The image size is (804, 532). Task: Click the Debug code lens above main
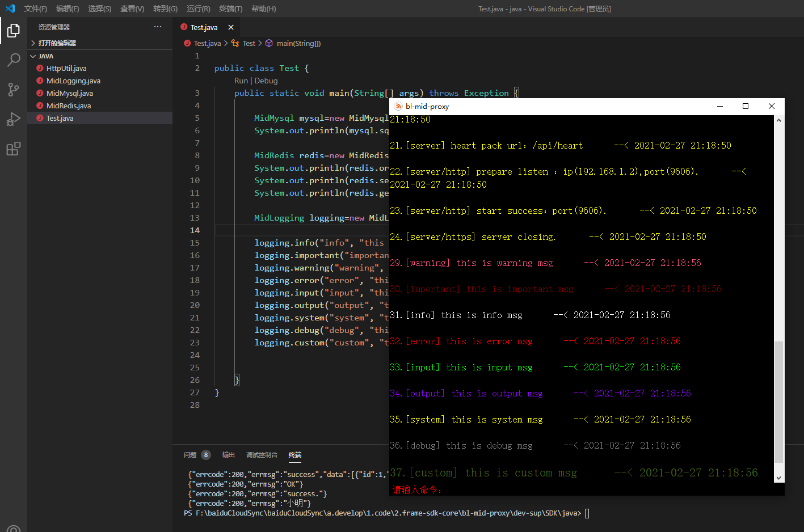[266, 80]
